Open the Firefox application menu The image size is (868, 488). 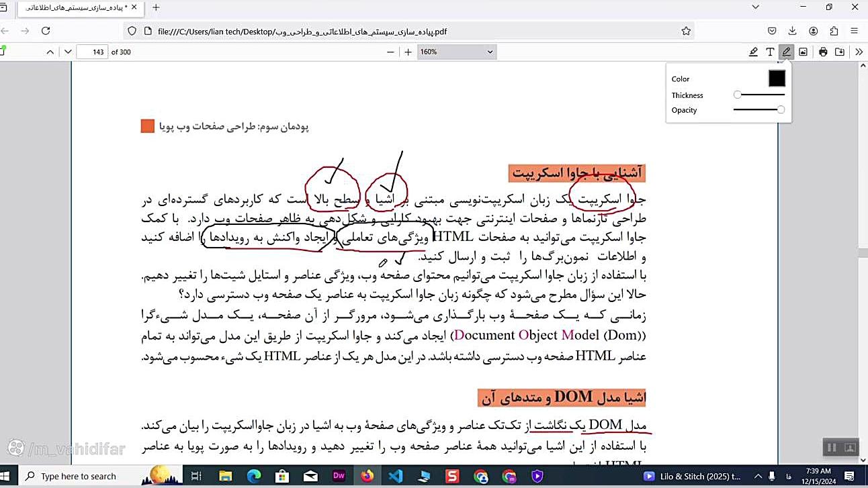(855, 31)
